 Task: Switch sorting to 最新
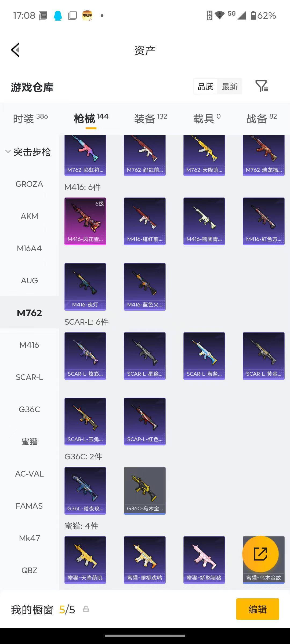pos(230,86)
